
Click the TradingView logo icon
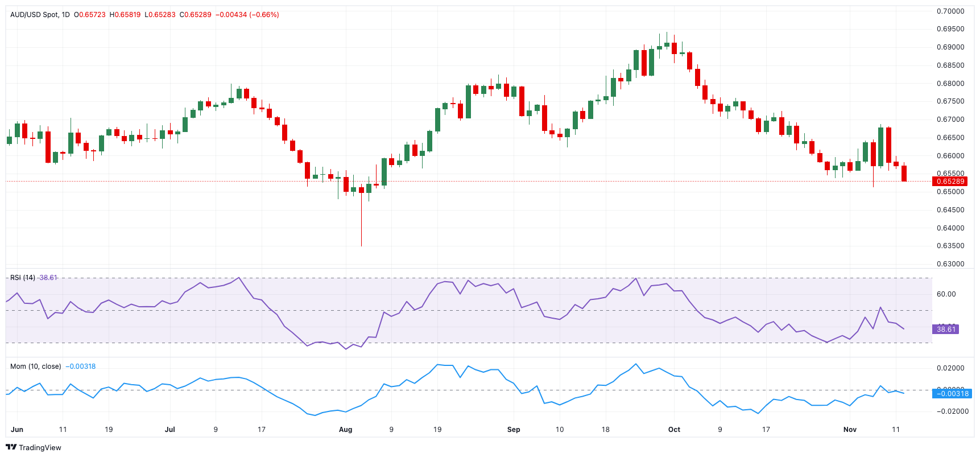(11, 447)
